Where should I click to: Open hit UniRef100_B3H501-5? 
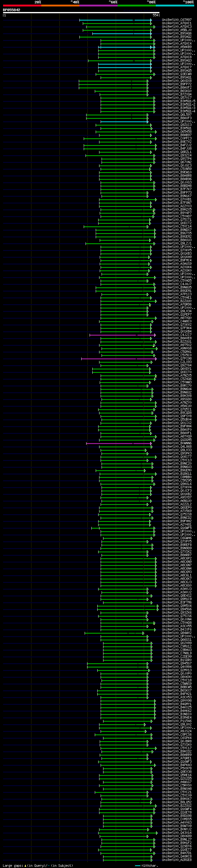[179, 101]
